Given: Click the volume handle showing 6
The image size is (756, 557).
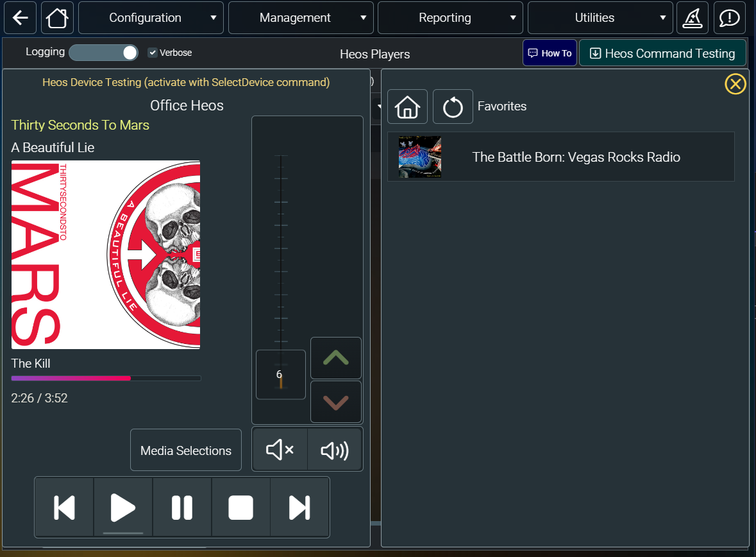Looking at the screenshot, I should [281, 375].
